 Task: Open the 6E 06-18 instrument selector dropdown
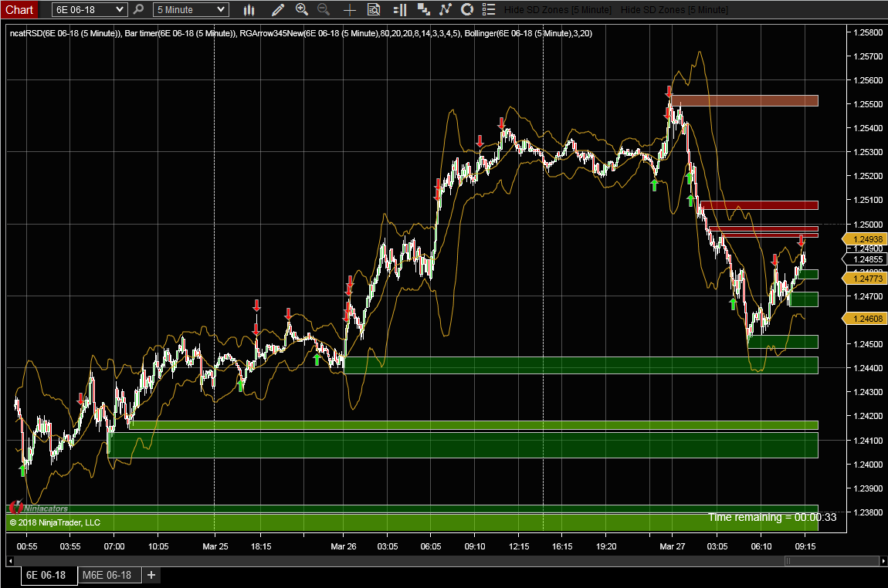coord(90,9)
